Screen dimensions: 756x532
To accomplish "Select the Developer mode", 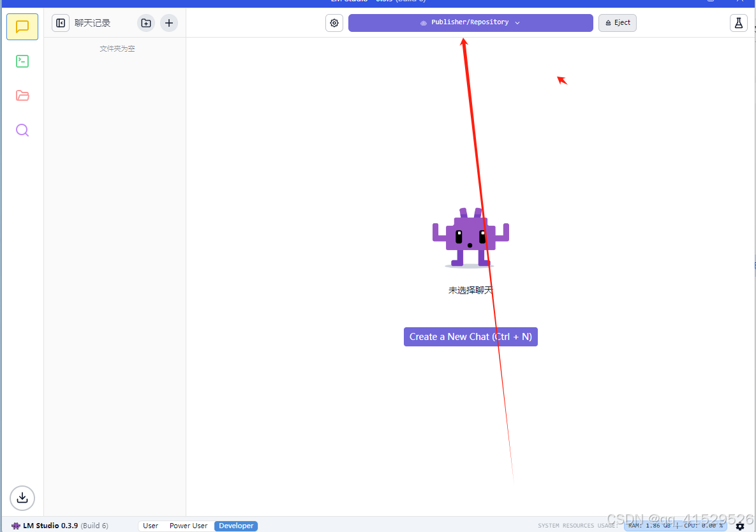I will pos(236,526).
